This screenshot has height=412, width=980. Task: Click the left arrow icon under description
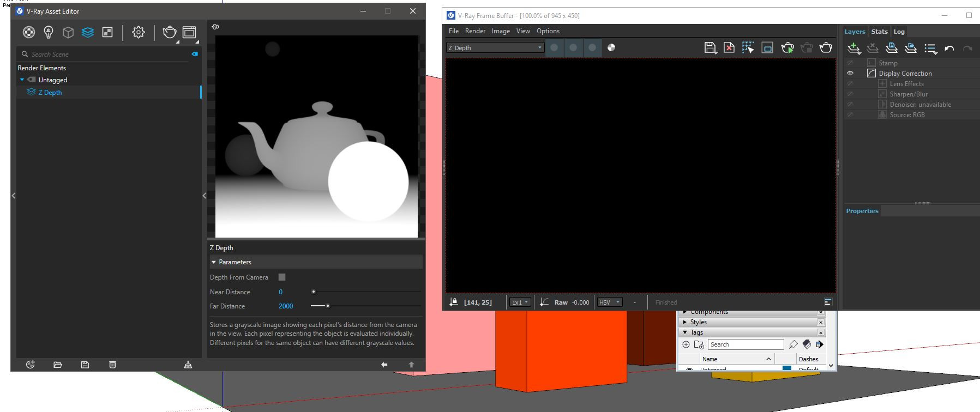(x=384, y=365)
